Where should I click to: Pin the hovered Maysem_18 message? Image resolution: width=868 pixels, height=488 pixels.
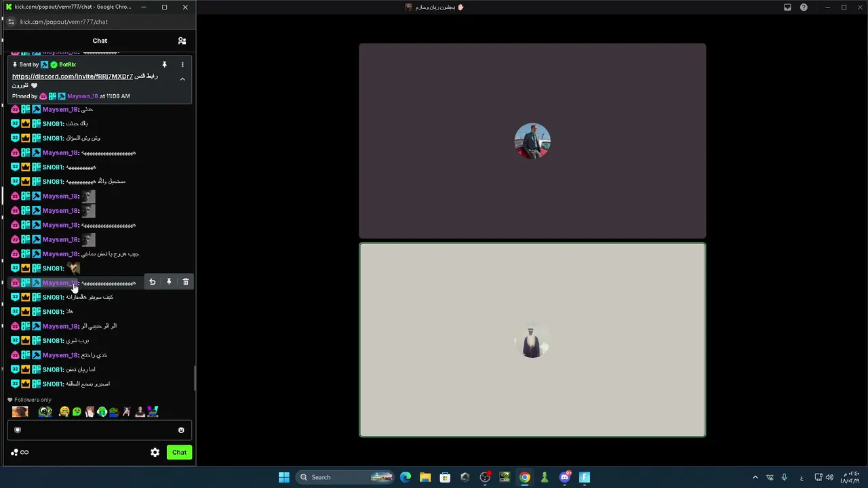click(169, 282)
